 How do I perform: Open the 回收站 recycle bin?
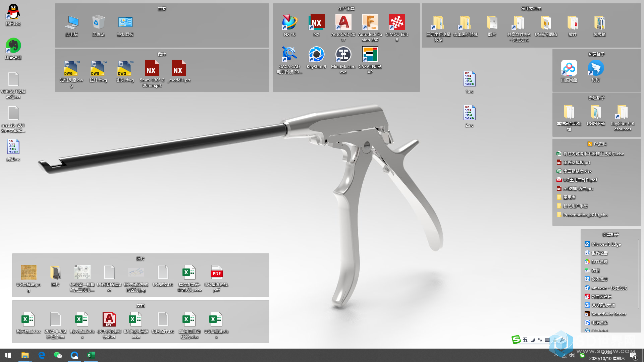click(x=98, y=26)
